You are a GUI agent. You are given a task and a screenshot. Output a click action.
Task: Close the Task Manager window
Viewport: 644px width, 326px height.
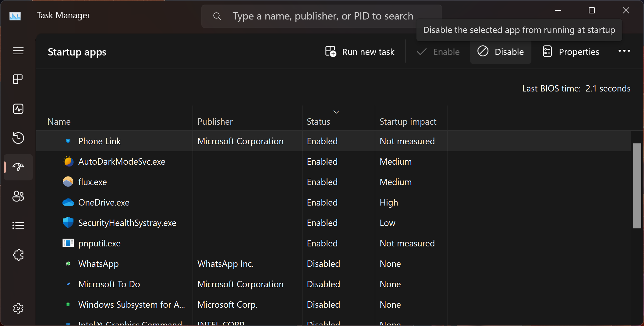(x=626, y=10)
